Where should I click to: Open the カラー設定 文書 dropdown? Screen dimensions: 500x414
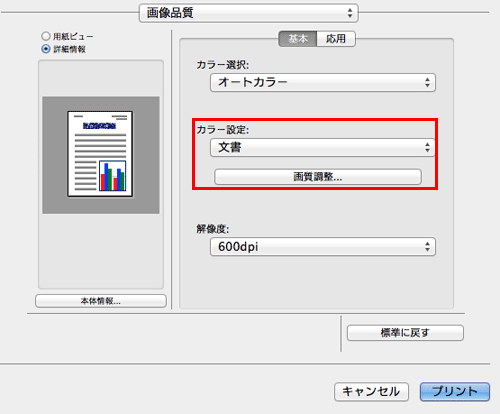pyautogui.click(x=323, y=147)
